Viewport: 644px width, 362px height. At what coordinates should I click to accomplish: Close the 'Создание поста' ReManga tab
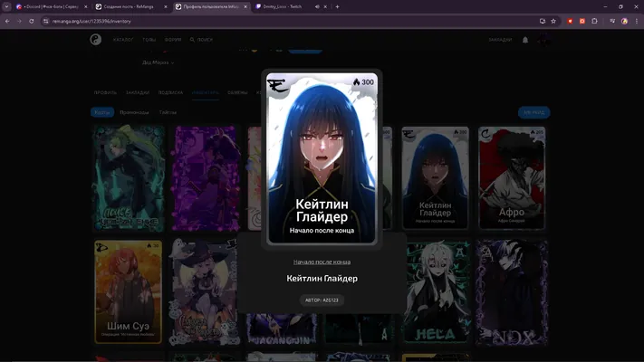(x=166, y=6)
